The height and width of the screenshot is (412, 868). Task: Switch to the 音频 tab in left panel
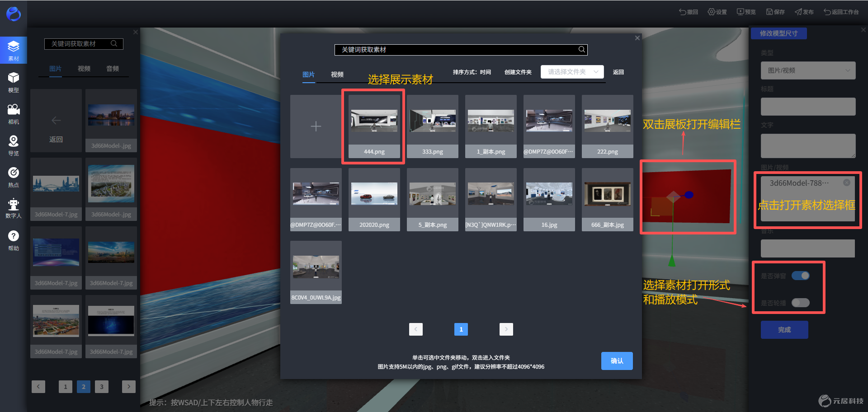click(113, 69)
